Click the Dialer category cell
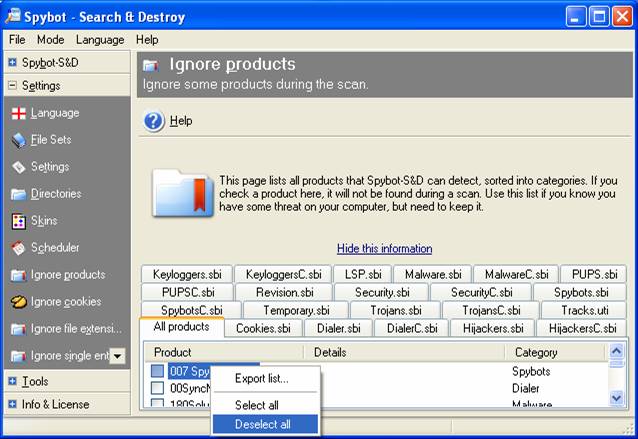 [525, 388]
